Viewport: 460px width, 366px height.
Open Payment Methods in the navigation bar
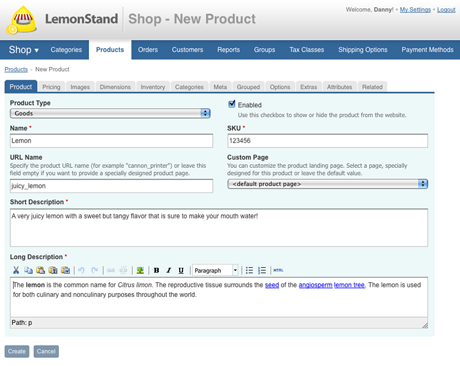point(427,50)
